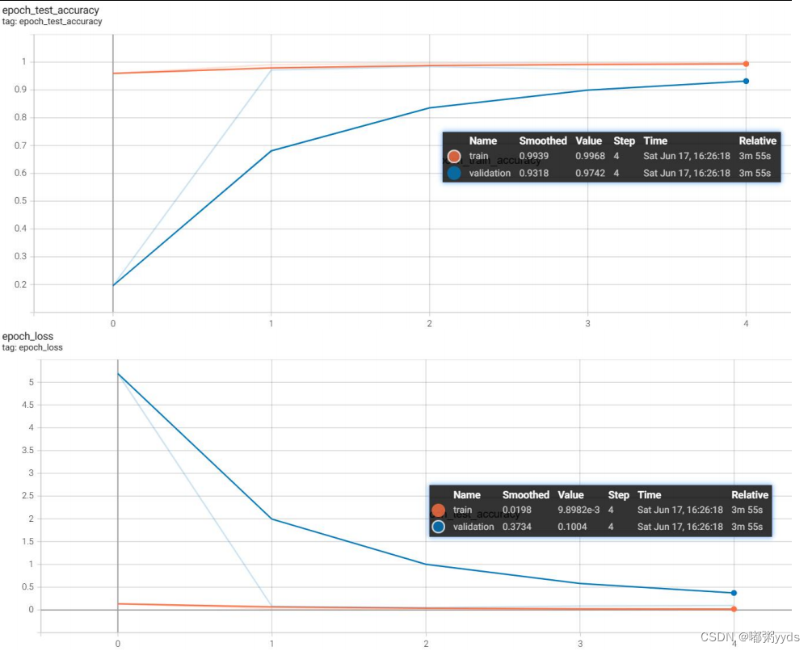Click the epoch_test_accuracy chart title

[x=50, y=10]
